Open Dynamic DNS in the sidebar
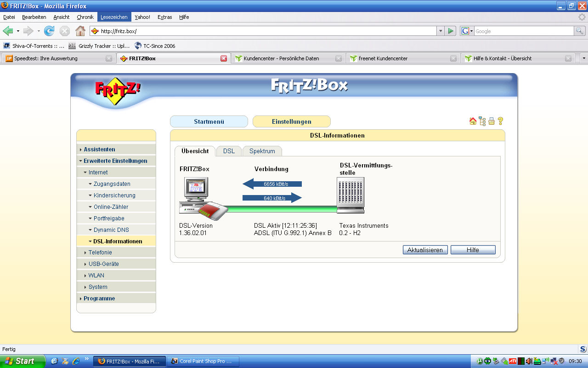588x368 pixels. click(x=111, y=230)
